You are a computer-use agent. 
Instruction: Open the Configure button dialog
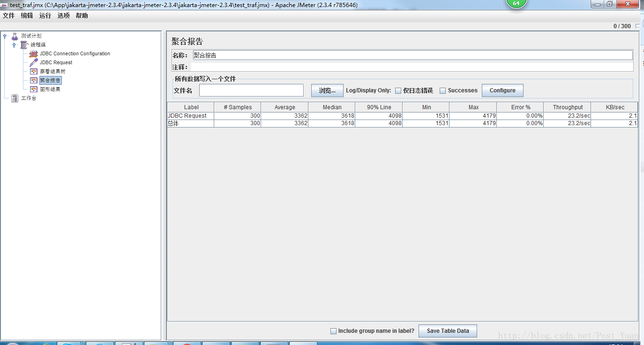(x=502, y=90)
